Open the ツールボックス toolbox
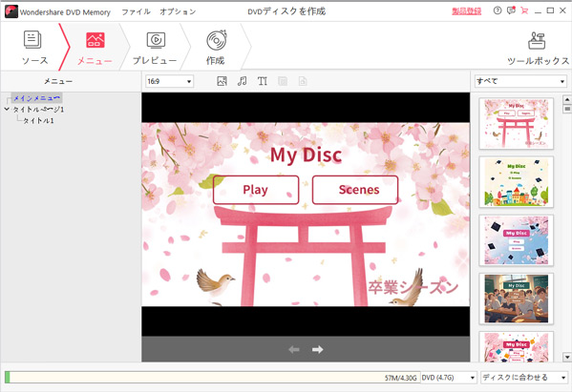This screenshot has width=572, height=392. [538, 48]
